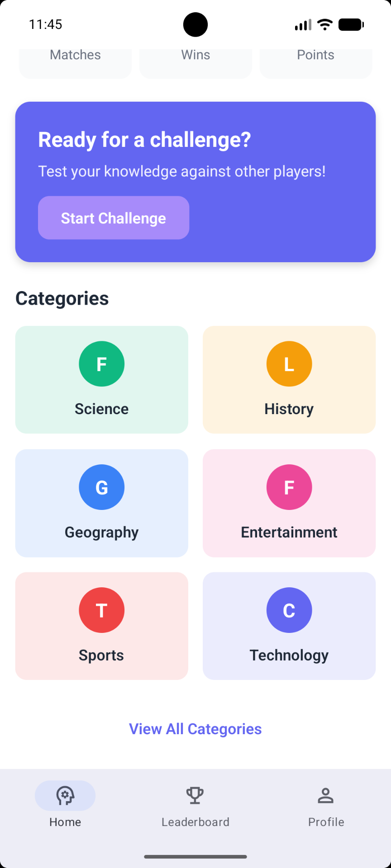Tap the Points stat card

(316, 61)
